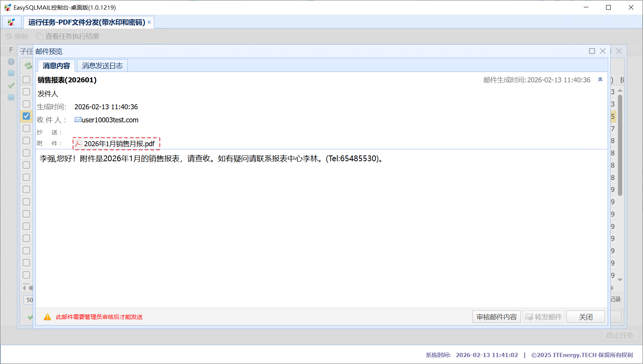The image size is (643, 364).
Task: Switch to the 消息发送日志 tab
Action: (x=102, y=66)
